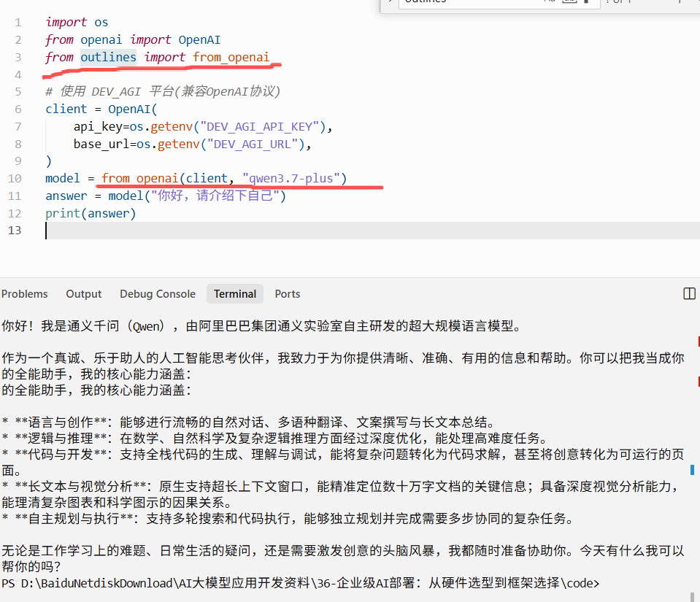Click 'api_key' parameter on line 7
This screenshot has height=602, width=700.
(x=98, y=127)
